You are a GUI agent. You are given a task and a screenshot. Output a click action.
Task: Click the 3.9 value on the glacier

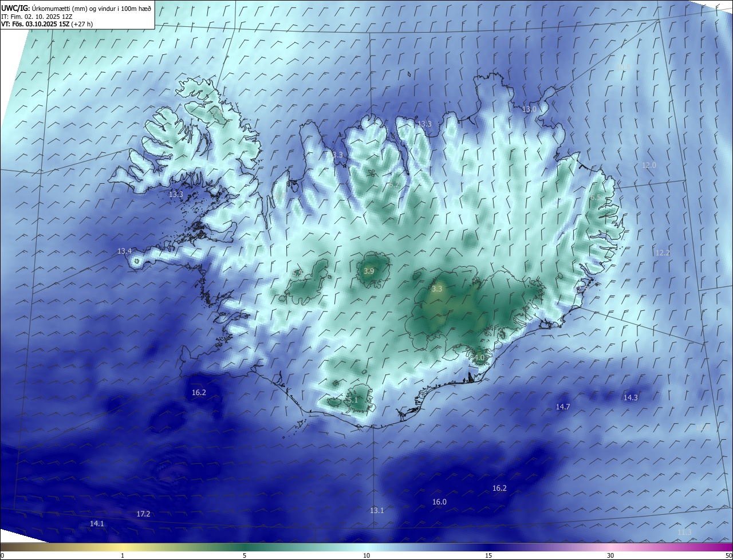[369, 271]
